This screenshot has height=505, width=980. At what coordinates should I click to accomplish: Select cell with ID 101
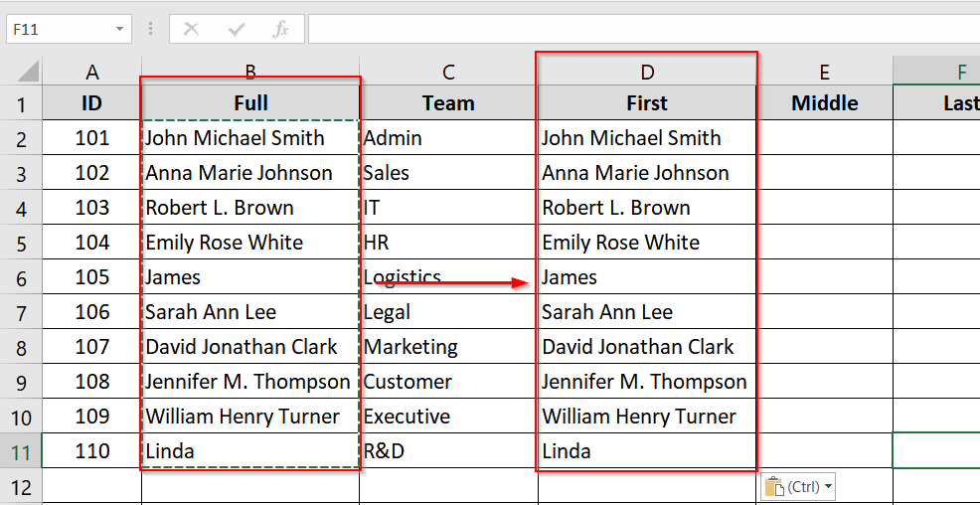point(91,138)
